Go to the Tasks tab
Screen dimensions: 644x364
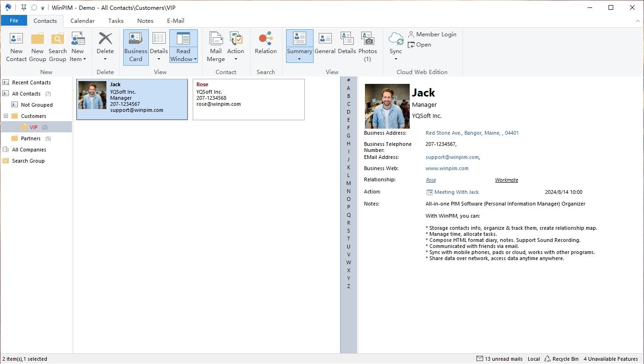click(116, 21)
